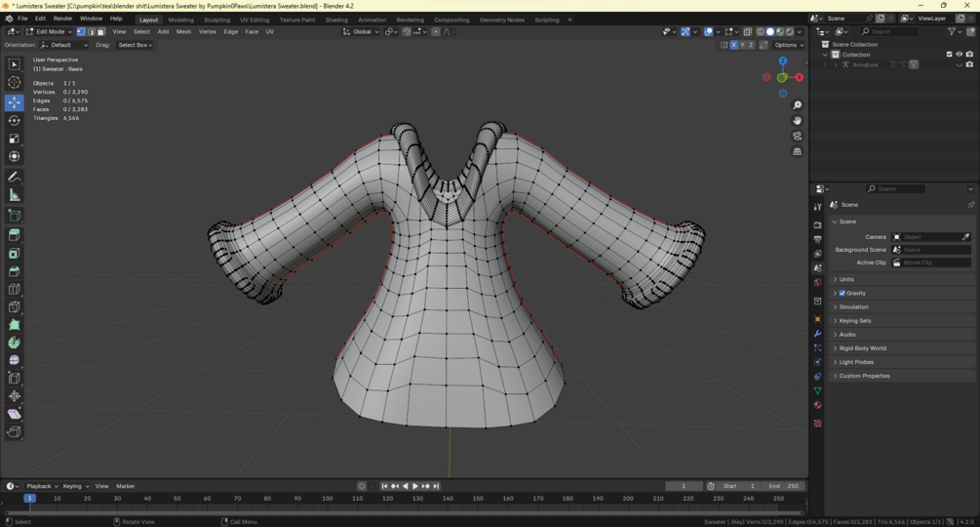Switch to face select mode

[x=100, y=32]
